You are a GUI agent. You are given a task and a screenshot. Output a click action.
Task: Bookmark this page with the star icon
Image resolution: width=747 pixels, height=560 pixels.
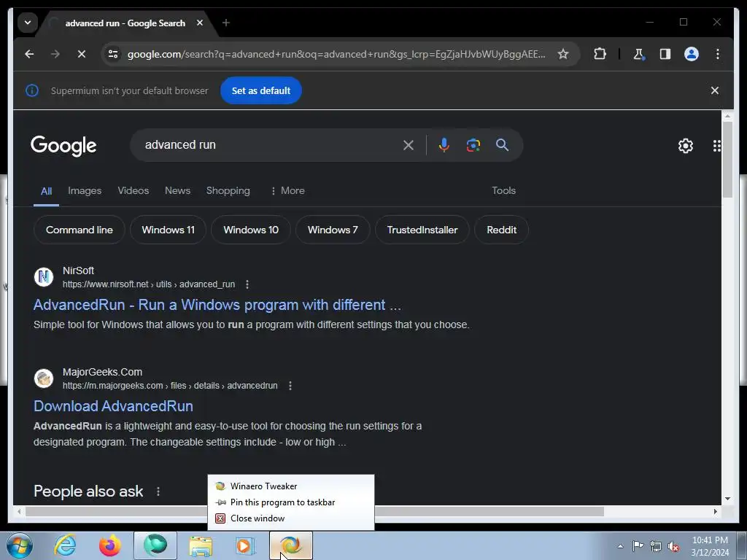(x=563, y=54)
